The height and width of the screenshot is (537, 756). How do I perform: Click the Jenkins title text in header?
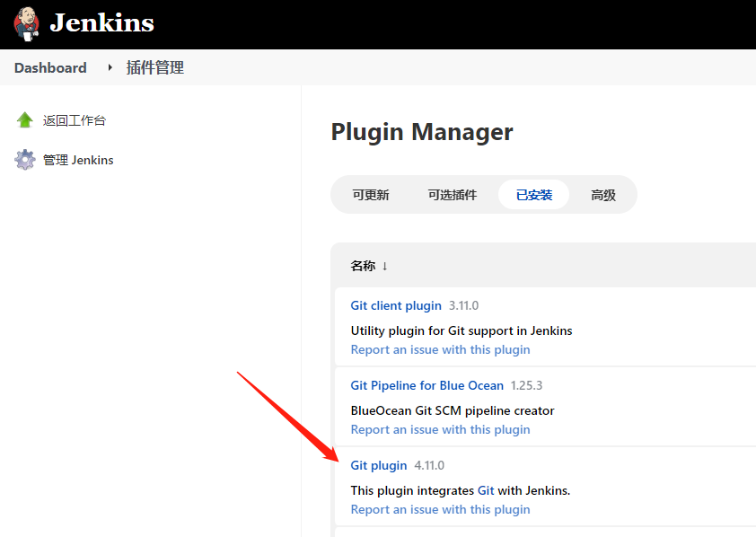click(101, 22)
